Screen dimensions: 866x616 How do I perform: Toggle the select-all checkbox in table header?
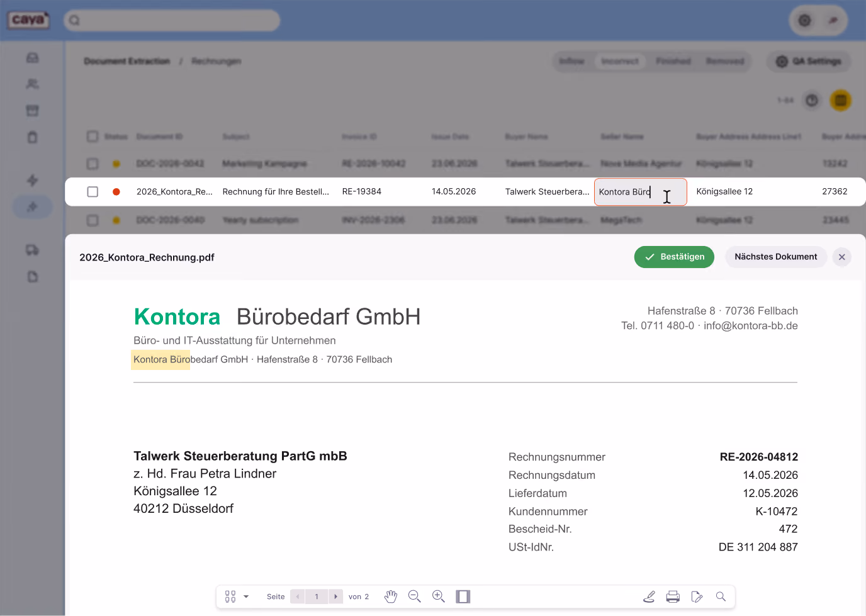(93, 137)
